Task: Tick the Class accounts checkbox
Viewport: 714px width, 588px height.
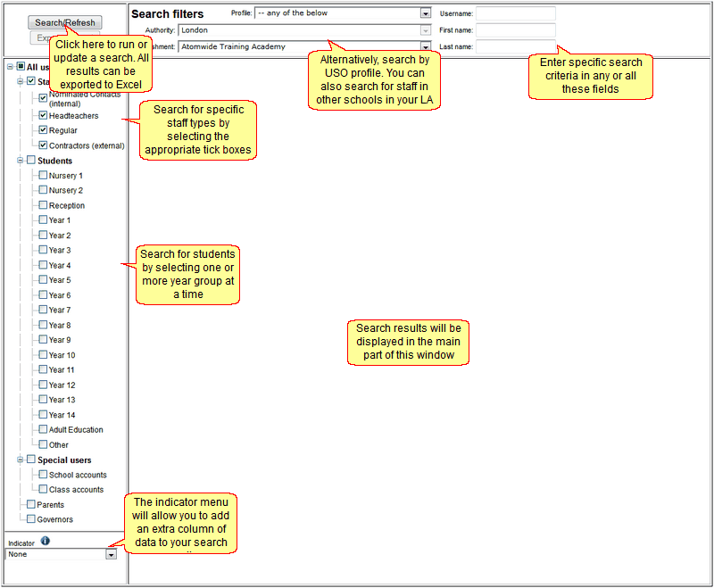Action: pyautogui.click(x=43, y=489)
